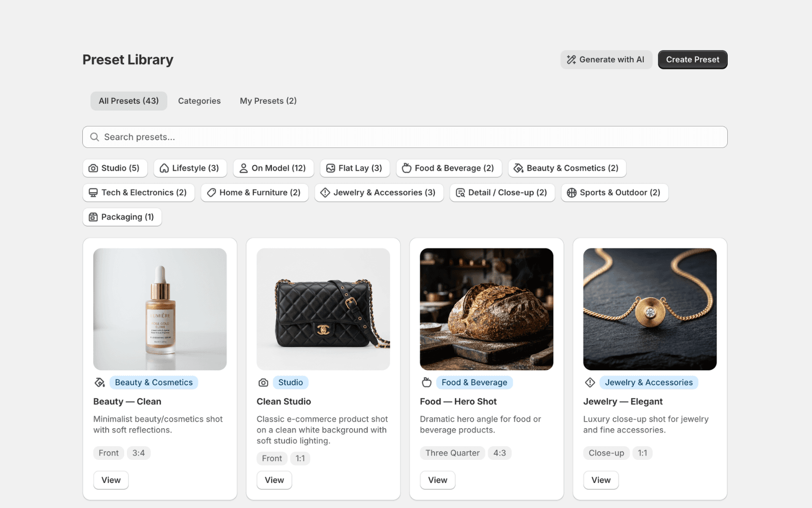Switch to the Categories tab
This screenshot has width=812, height=508.
click(x=199, y=101)
